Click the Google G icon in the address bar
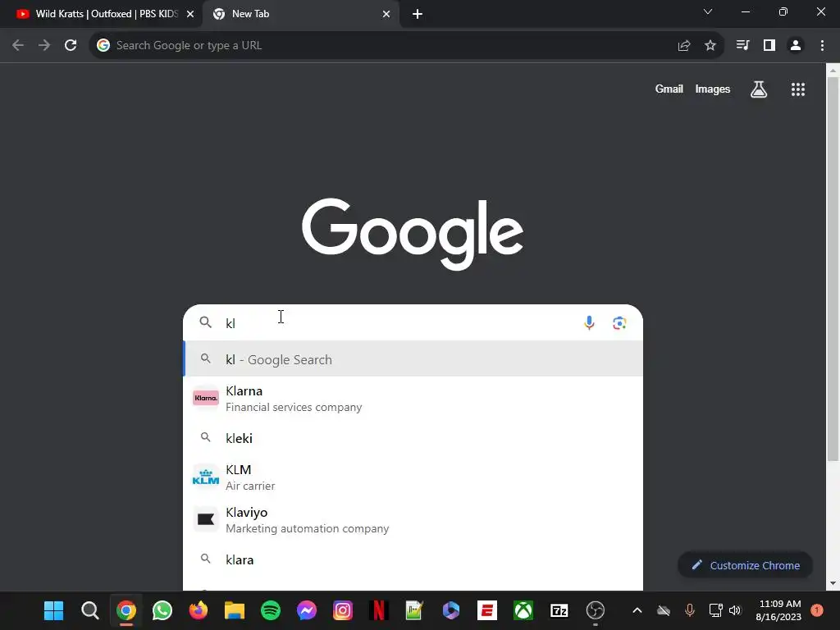 [x=103, y=46]
